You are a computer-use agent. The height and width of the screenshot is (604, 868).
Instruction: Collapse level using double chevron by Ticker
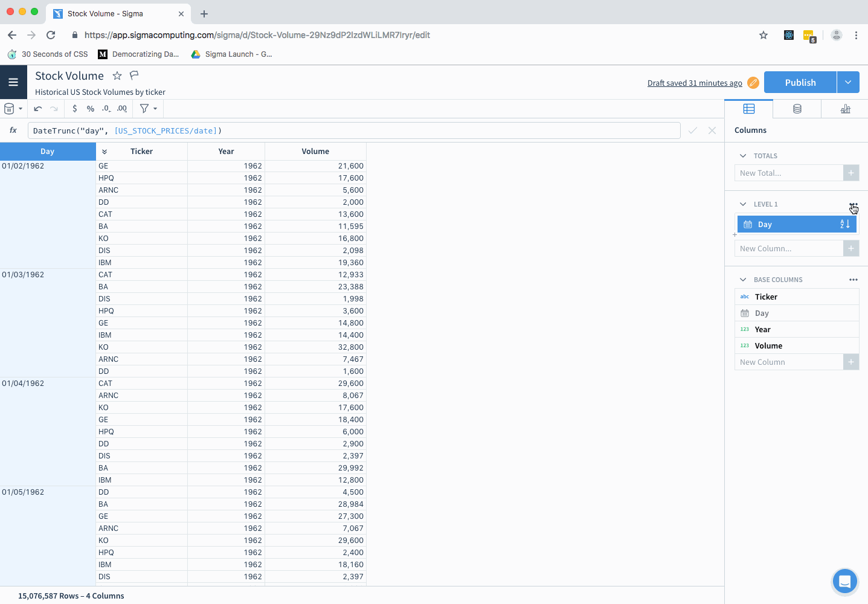(104, 152)
